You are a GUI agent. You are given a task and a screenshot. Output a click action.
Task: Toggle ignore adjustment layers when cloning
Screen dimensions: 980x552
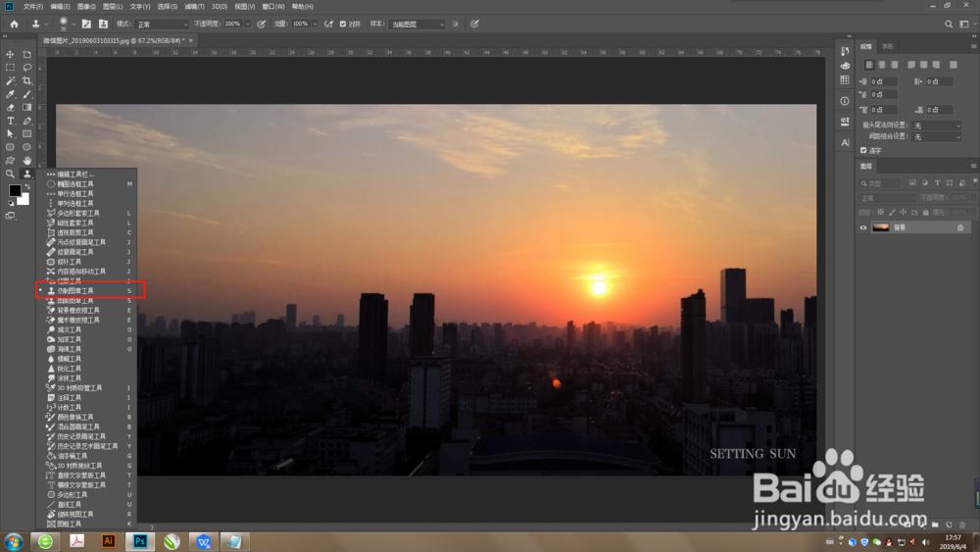[456, 24]
